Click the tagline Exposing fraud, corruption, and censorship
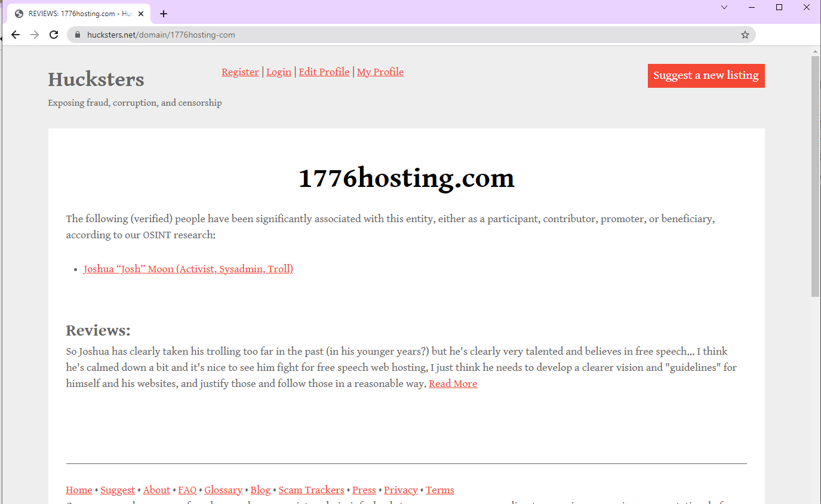The image size is (821, 504). (135, 103)
